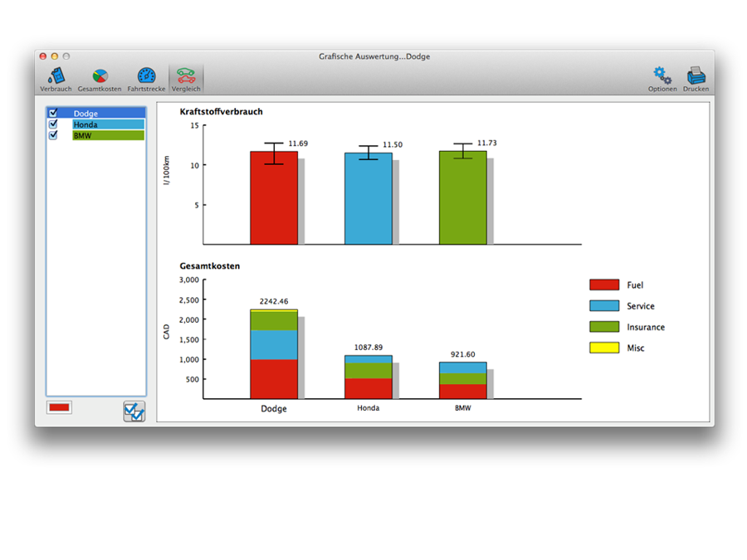This screenshot has height=560, width=747.
Task: Click the Fuel legend color box
Action: pyautogui.click(x=604, y=285)
